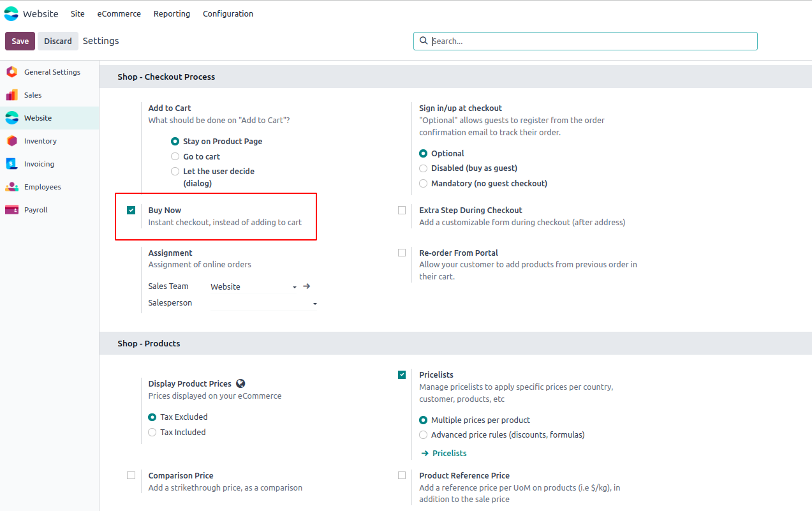Click the globe icon beside Display Product Prices

coord(240,383)
